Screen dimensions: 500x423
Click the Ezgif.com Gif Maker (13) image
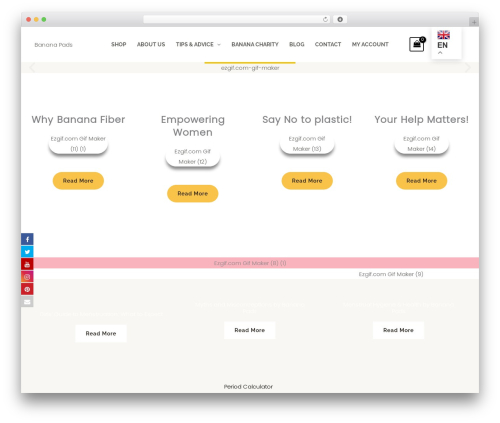tap(307, 144)
